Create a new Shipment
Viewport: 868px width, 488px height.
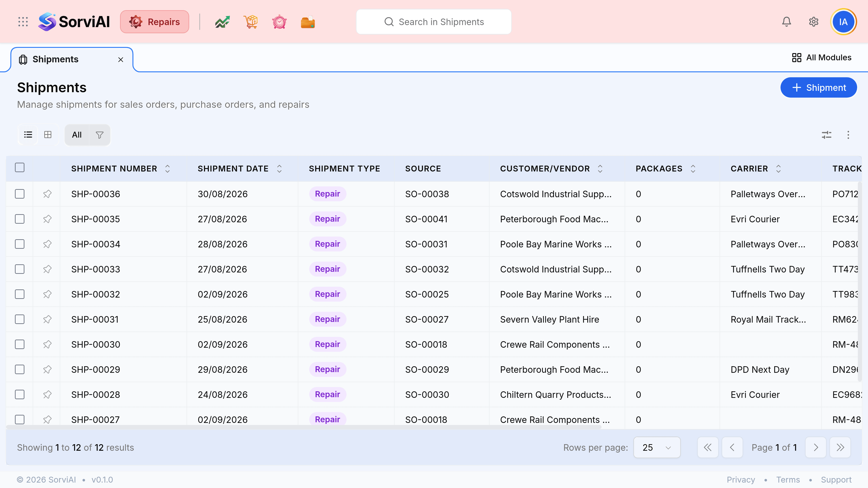(818, 88)
